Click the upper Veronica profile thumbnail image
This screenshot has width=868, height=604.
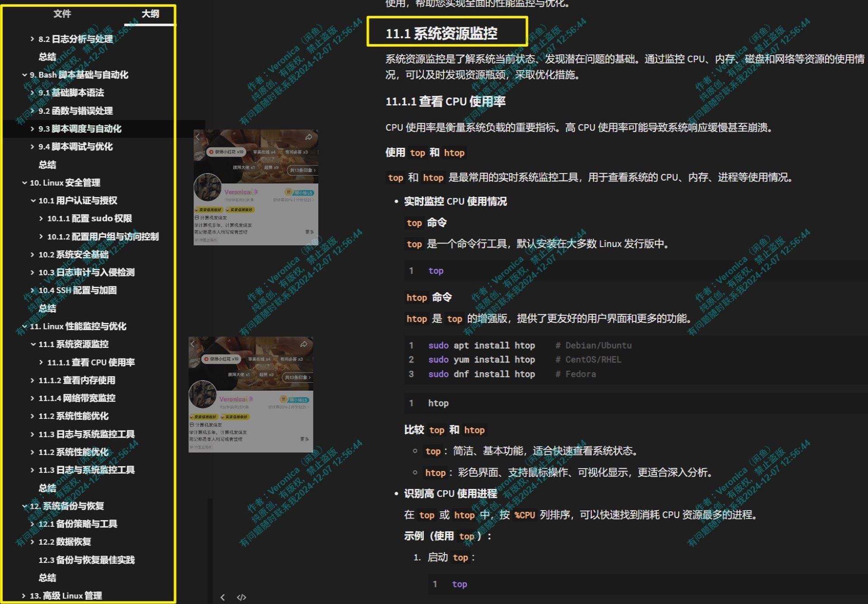[x=256, y=187]
